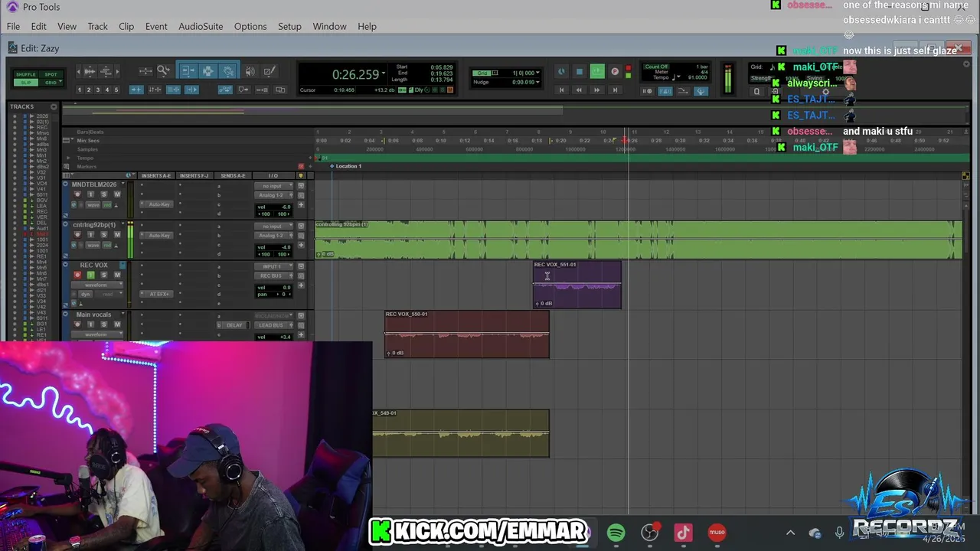Open the Edit menu

[x=38, y=26]
